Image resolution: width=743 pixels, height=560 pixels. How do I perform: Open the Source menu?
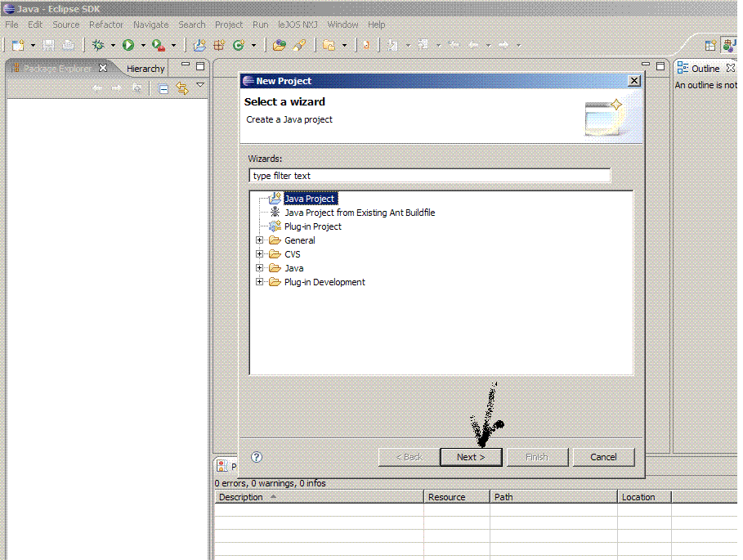point(66,25)
